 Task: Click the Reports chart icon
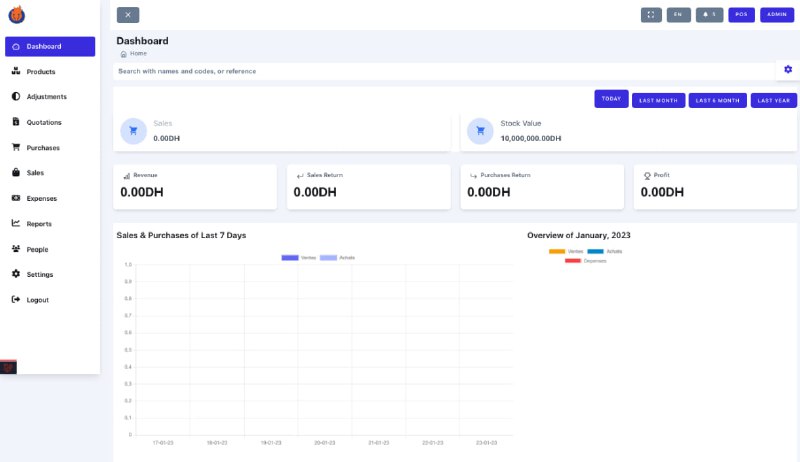16,223
